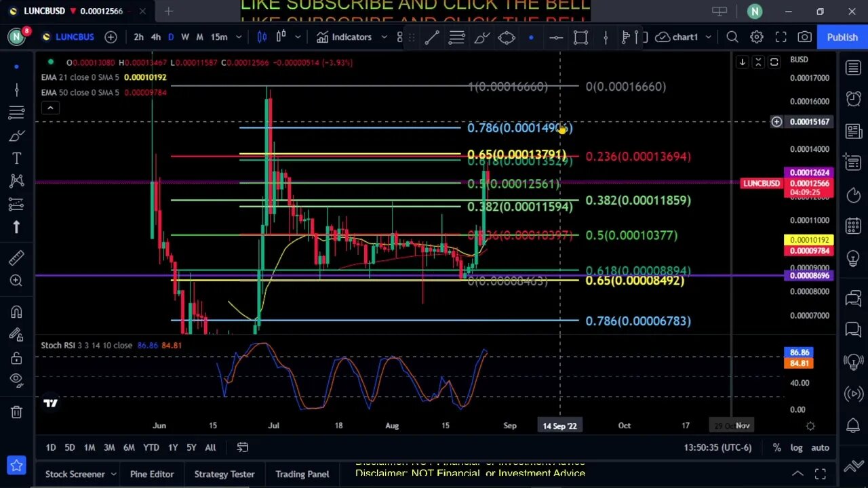Expand the Indicators dropdown arrow
The width and height of the screenshot is (868, 488).
click(384, 37)
